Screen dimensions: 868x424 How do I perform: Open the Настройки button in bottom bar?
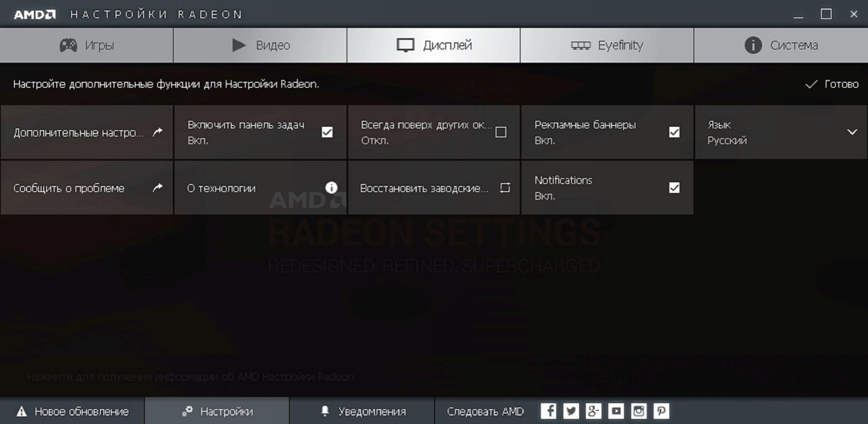pyautogui.click(x=217, y=411)
